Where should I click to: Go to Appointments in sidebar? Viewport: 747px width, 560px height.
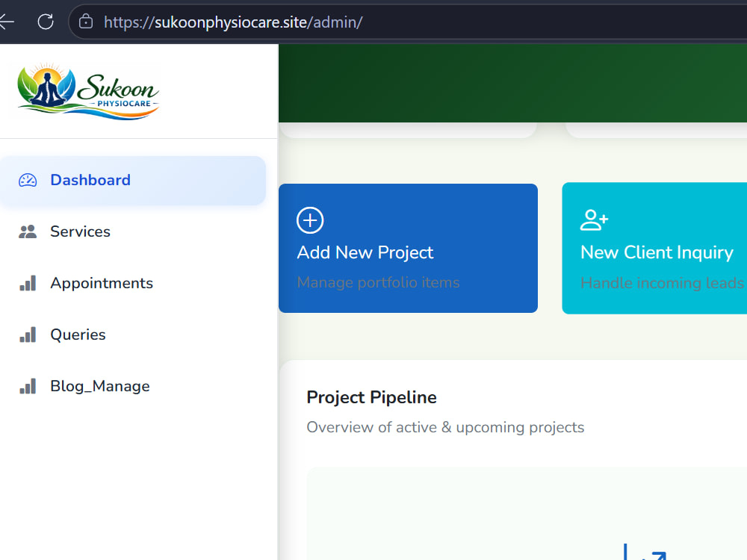point(133,283)
